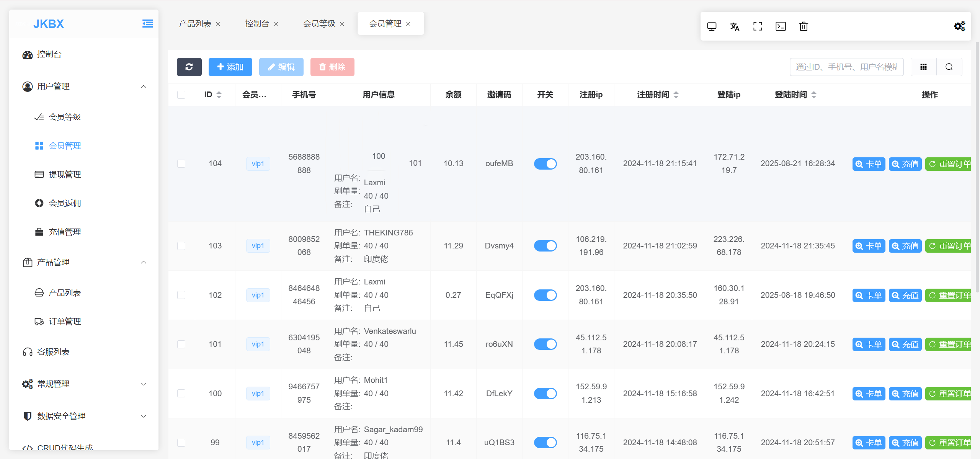980x459 pixels.
Task: Check the box for row 103
Action: 181,246
